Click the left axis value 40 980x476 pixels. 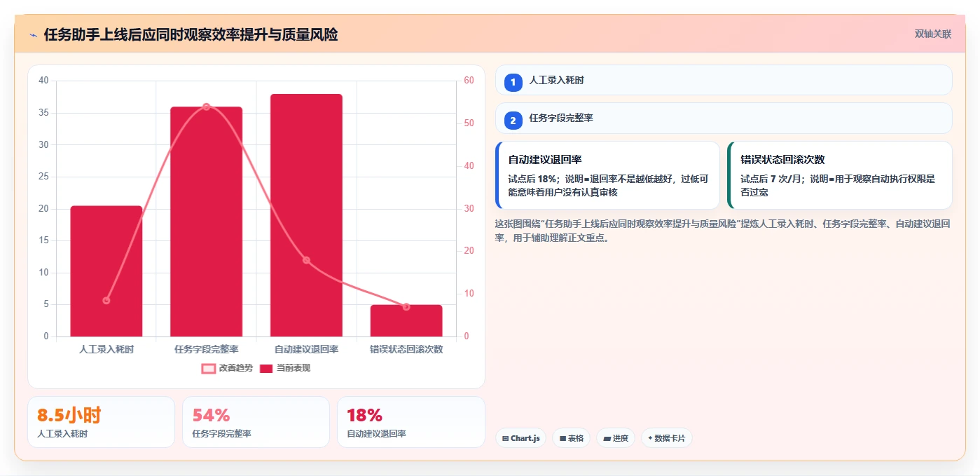click(43, 81)
